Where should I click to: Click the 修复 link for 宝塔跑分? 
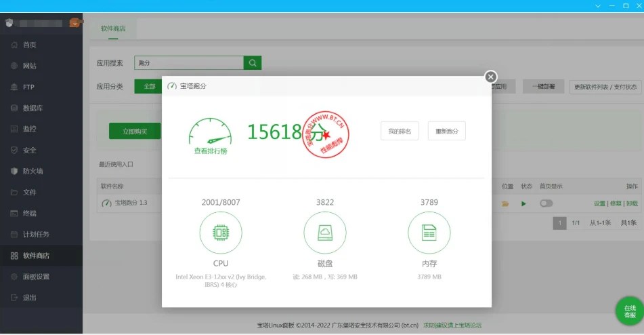(x=616, y=203)
